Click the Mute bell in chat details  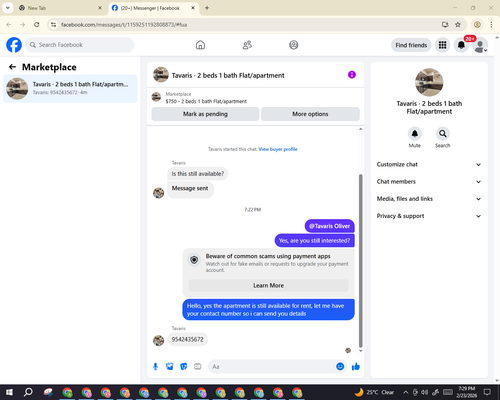(414, 134)
